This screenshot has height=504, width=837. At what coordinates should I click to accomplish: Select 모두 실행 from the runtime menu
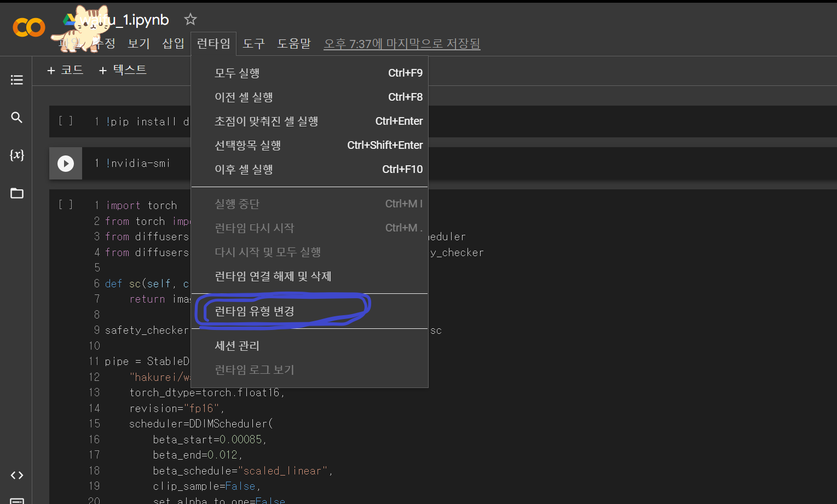point(237,73)
